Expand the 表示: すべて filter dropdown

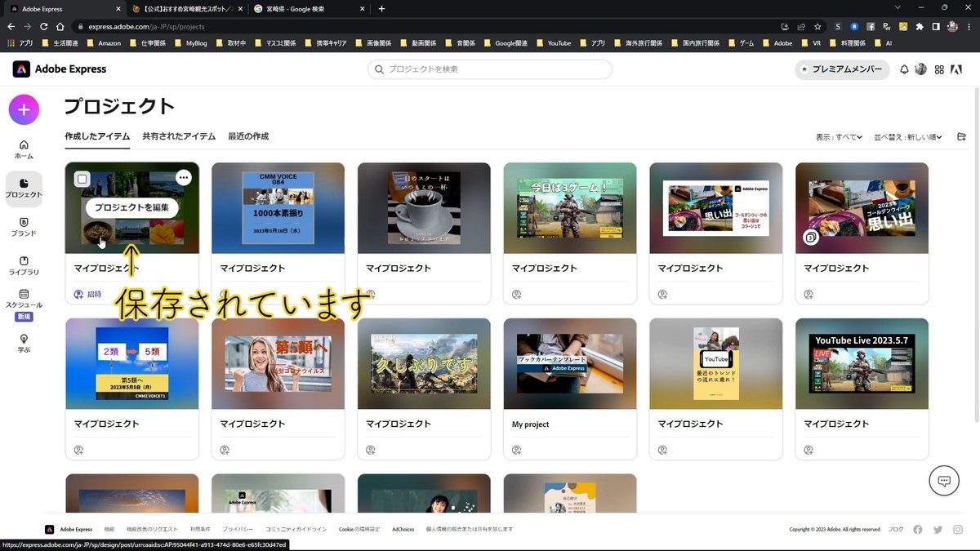pyautogui.click(x=839, y=137)
